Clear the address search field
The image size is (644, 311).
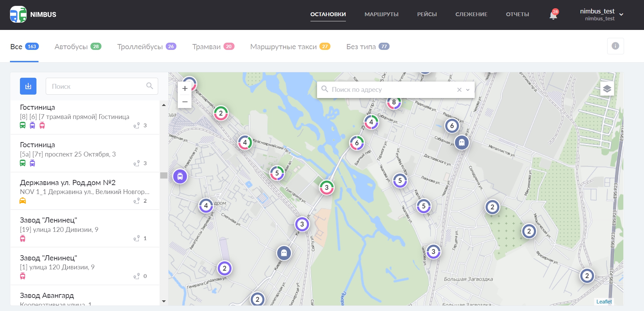[x=459, y=90]
